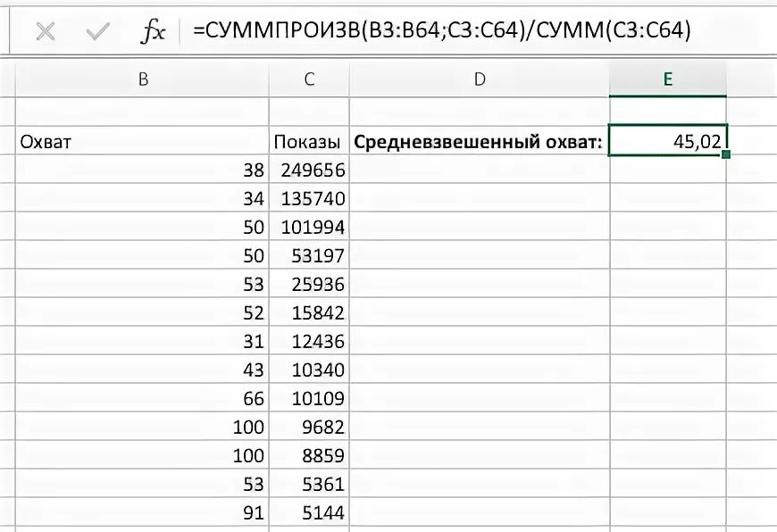Select the cell containing value 135740
Screen dimensions: 777x532
point(308,198)
